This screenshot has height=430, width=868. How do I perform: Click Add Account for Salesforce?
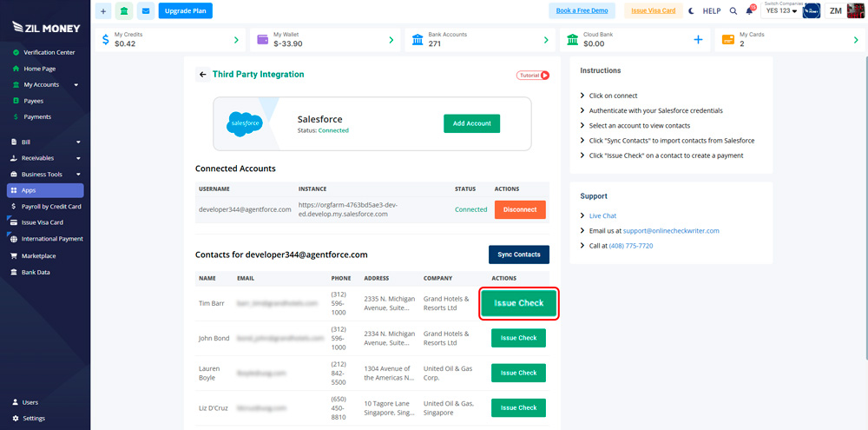[x=471, y=123]
